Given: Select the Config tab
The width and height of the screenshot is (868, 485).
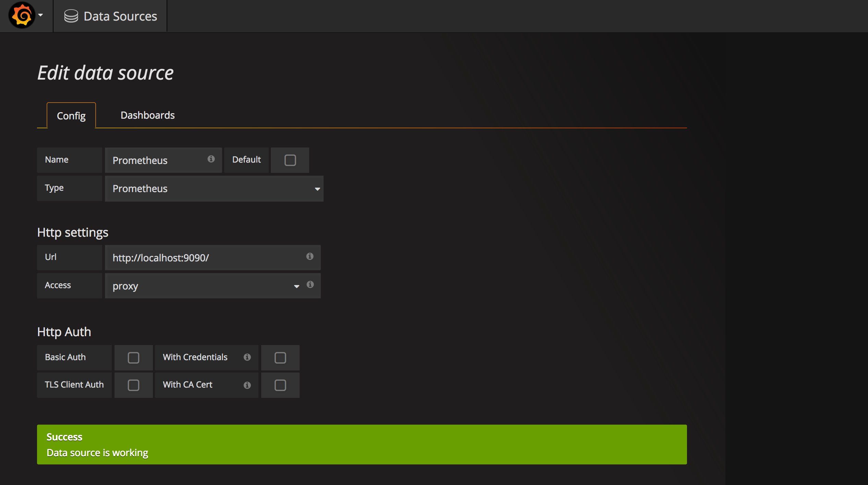Looking at the screenshot, I should coord(71,116).
